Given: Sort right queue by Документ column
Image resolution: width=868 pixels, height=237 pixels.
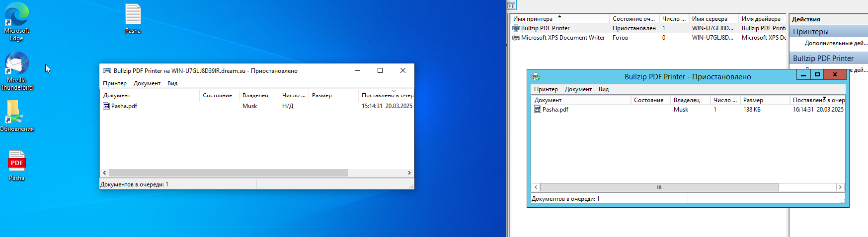Looking at the screenshot, I should 581,100.
